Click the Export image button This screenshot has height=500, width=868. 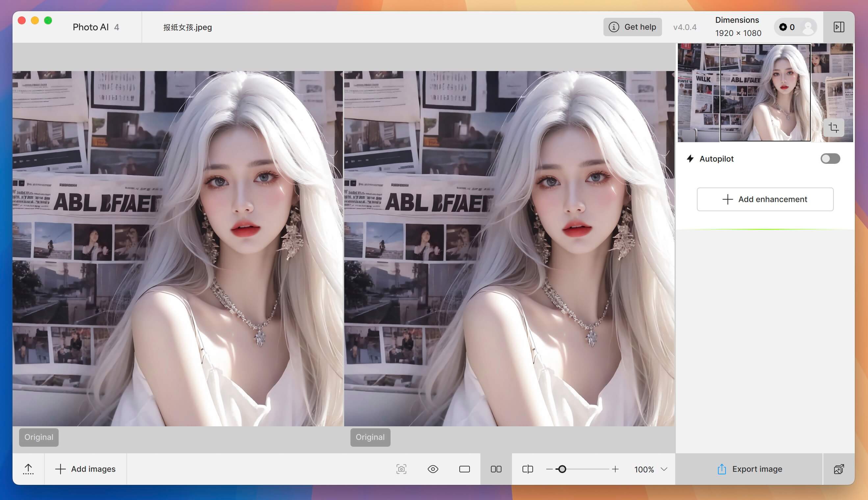[x=750, y=469]
